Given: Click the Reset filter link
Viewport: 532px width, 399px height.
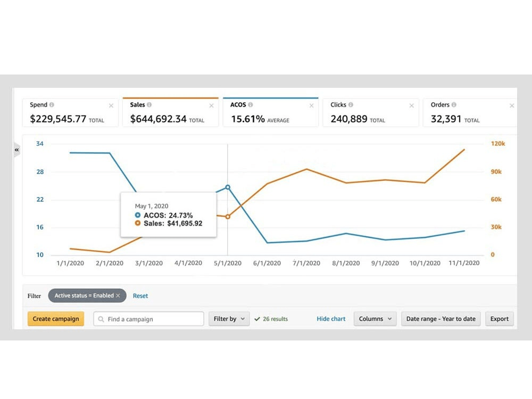Looking at the screenshot, I should (140, 296).
